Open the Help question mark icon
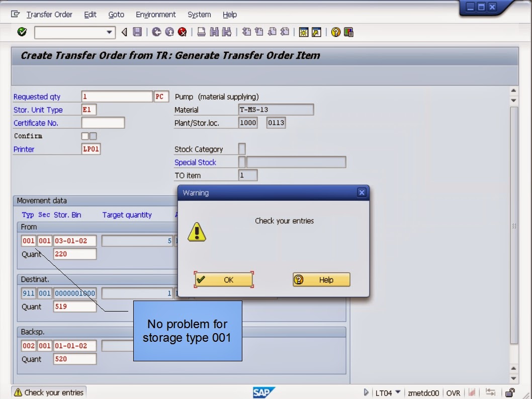The width and height of the screenshot is (532, 399). 336,31
